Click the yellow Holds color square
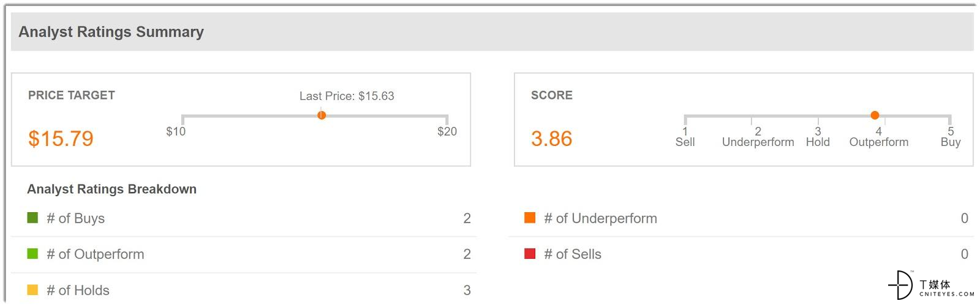The width and height of the screenshot is (980, 306). click(32, 289)
